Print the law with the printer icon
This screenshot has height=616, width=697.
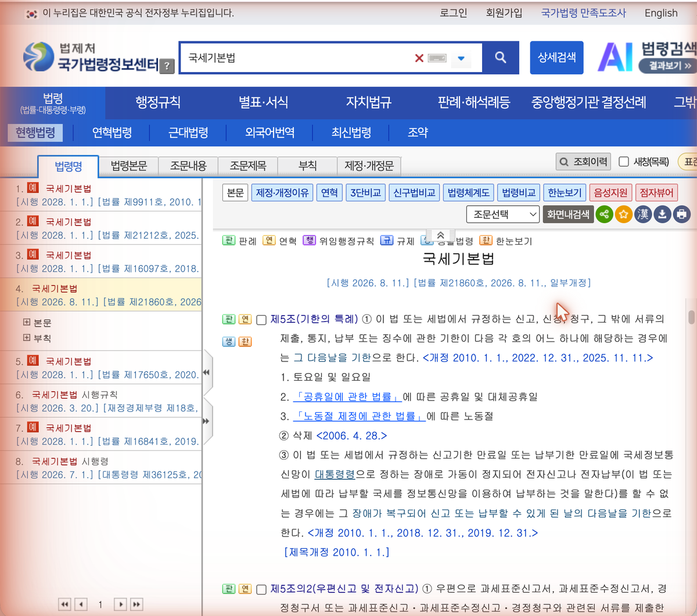(682, 214)
